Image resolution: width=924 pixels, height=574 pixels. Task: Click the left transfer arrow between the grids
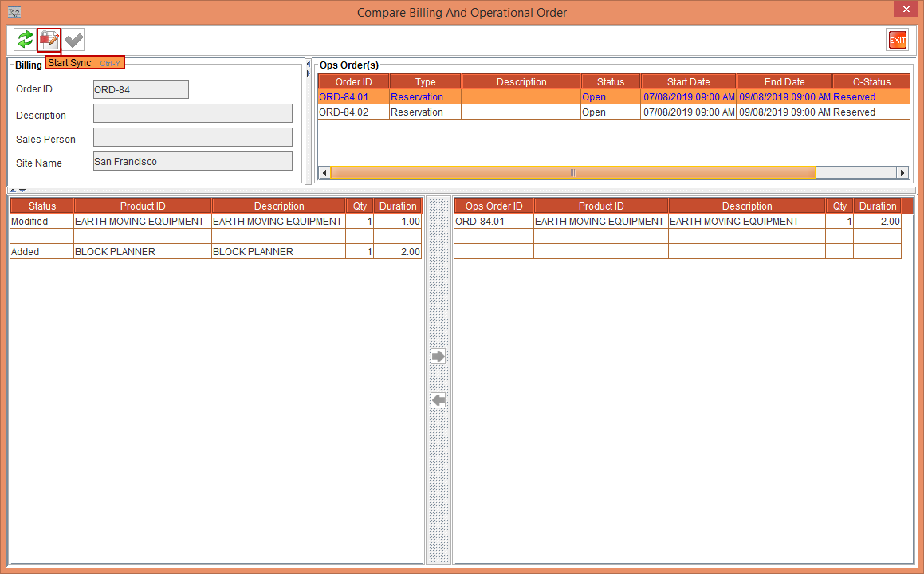(437, 399)
